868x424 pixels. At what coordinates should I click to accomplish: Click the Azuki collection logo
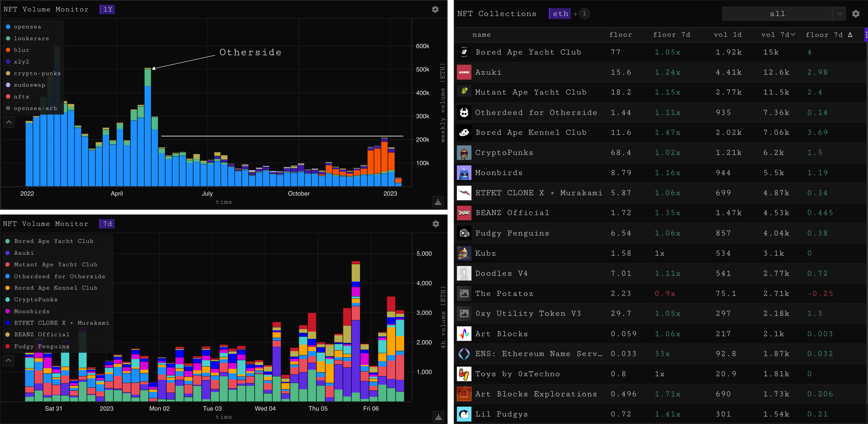(x=464, y=72)
